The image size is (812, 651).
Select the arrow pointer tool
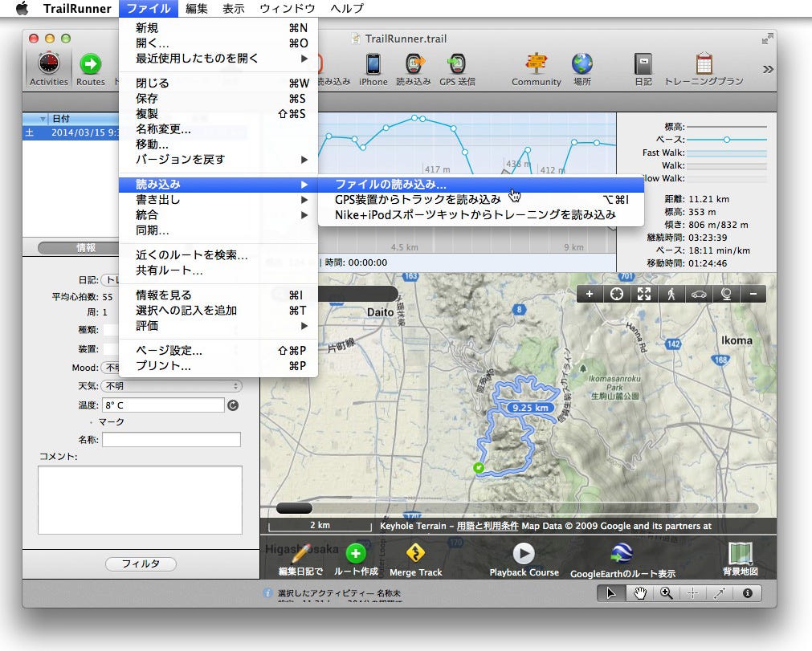(611, 593)
